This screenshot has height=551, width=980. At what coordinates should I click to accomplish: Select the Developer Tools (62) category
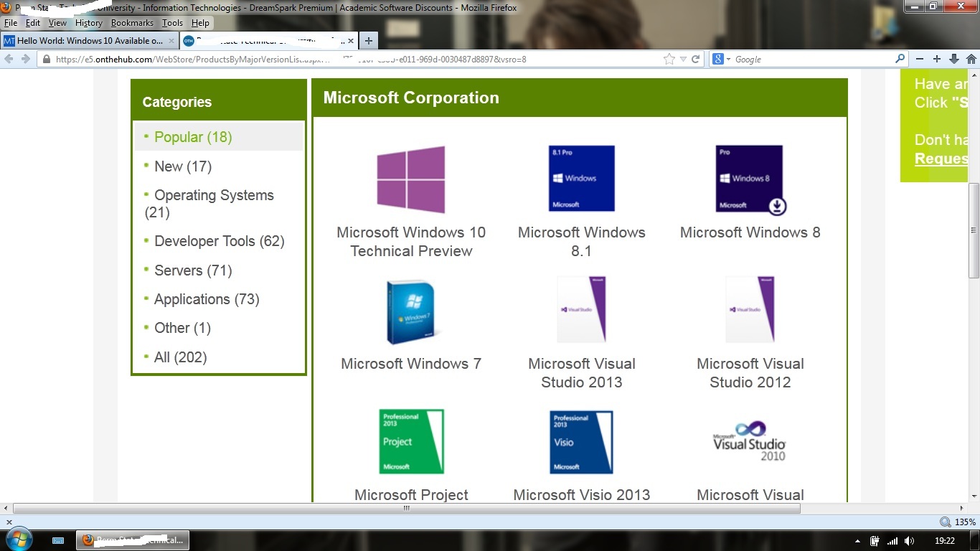click(x=220, y=241)
